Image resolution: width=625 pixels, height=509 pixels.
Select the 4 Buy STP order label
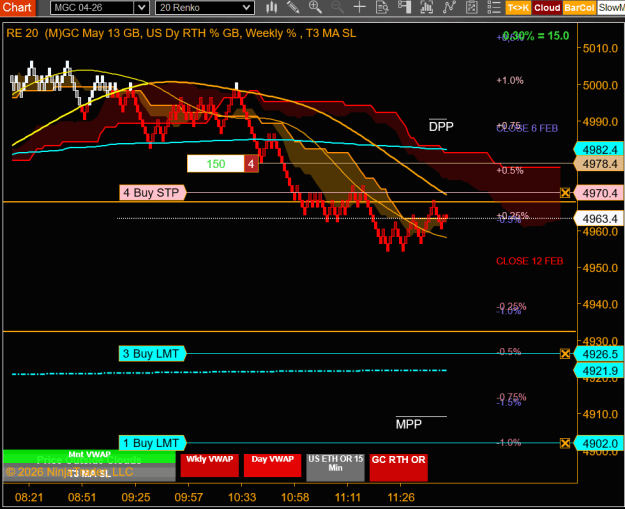152,193
